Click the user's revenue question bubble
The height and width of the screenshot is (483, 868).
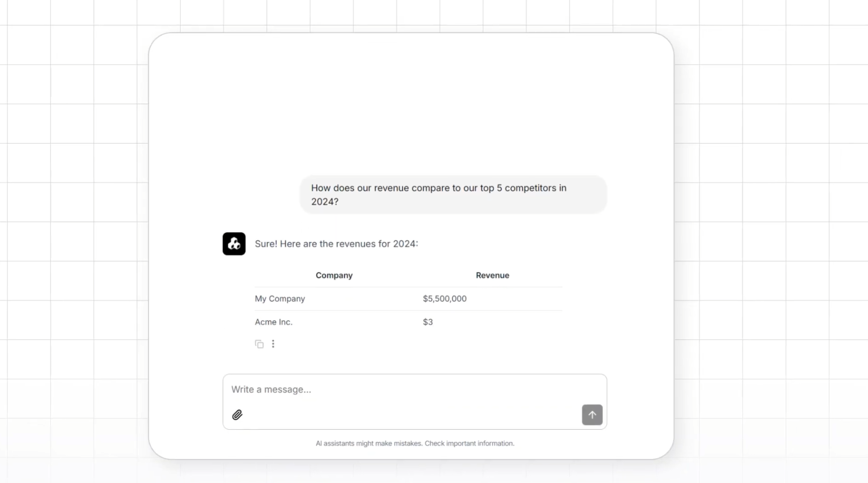453,195
